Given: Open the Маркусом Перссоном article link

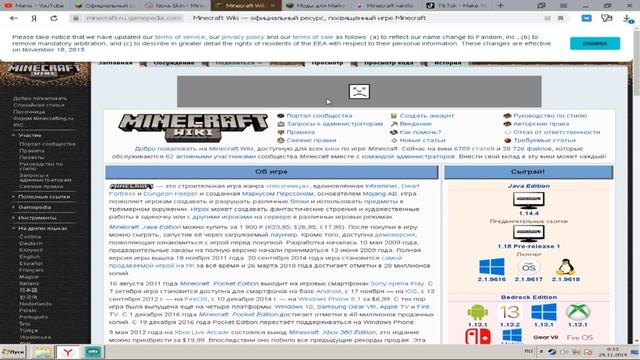Looking at the screenshot, I should [x=277, y=194].
